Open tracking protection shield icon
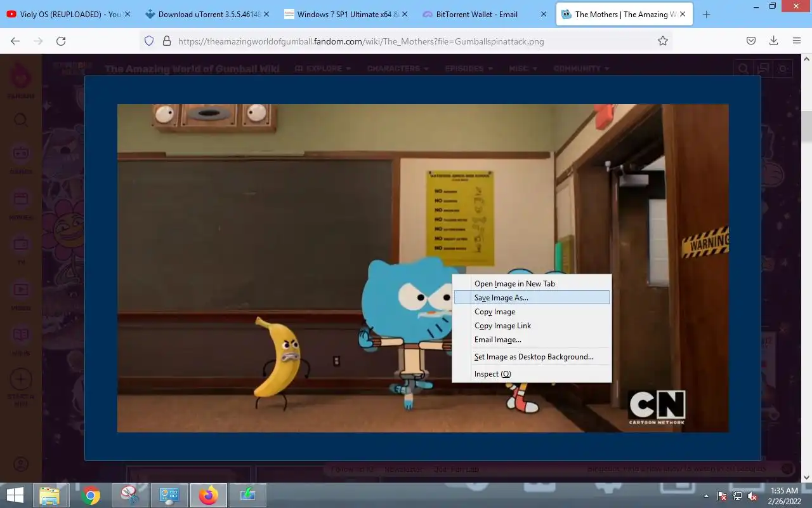The width and height of the screenshot is (812, 508). coord(149,41)
